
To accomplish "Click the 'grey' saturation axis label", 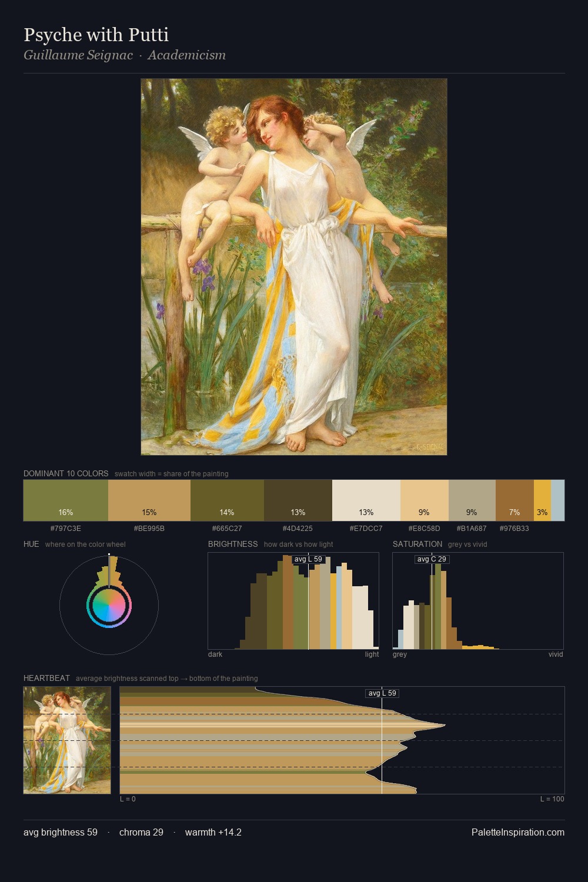I will [400, 654].
